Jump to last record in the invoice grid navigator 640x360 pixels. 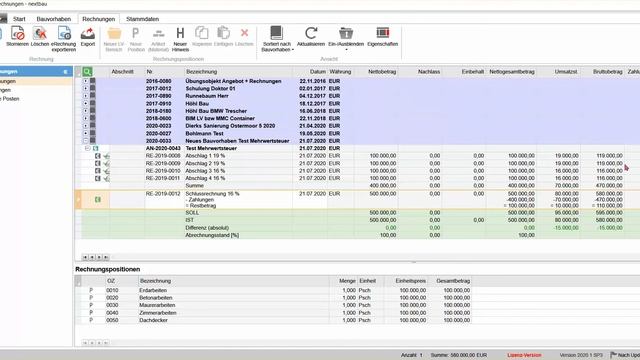(106, 257)
